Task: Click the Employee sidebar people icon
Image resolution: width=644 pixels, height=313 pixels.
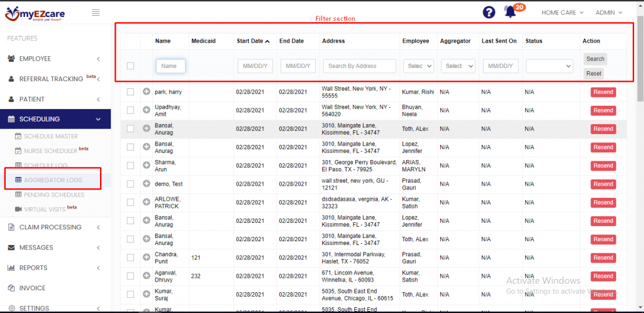Action: pos(12,59)
